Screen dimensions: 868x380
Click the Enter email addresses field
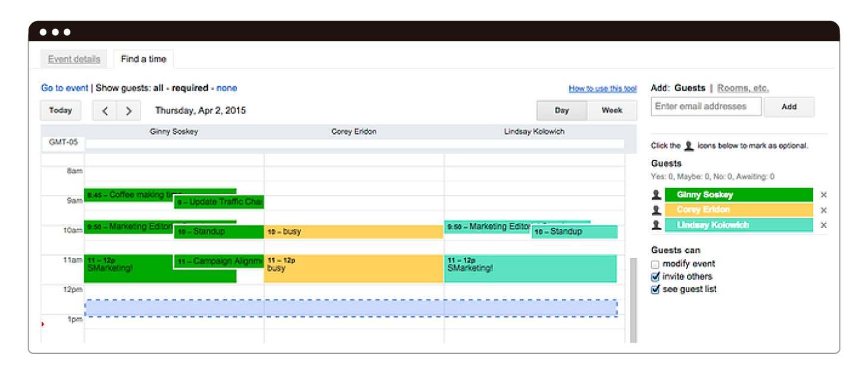pos(705,106)
